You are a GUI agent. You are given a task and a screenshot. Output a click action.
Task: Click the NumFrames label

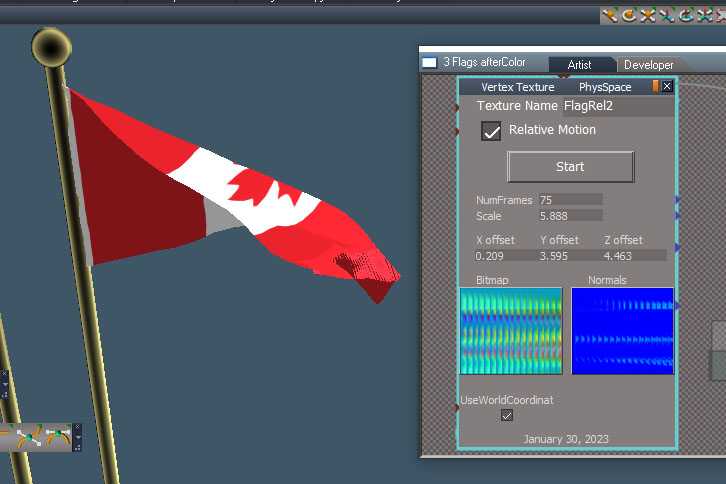click(504, 200)
